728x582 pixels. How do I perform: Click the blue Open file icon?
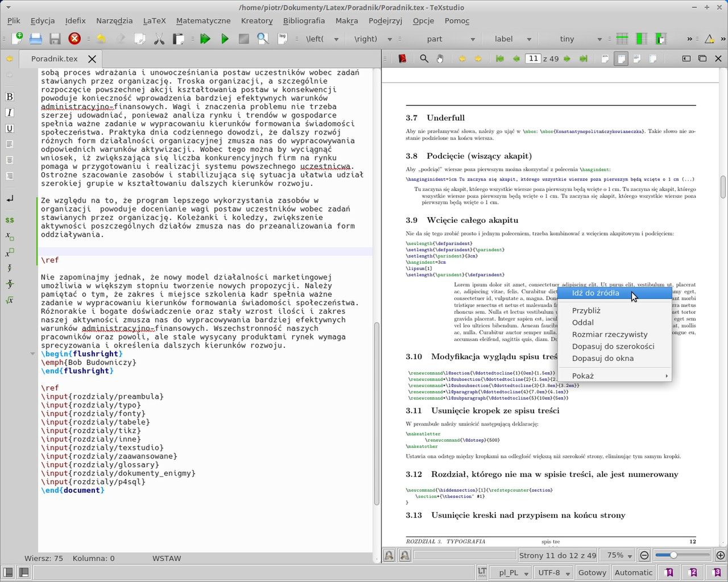36,39
